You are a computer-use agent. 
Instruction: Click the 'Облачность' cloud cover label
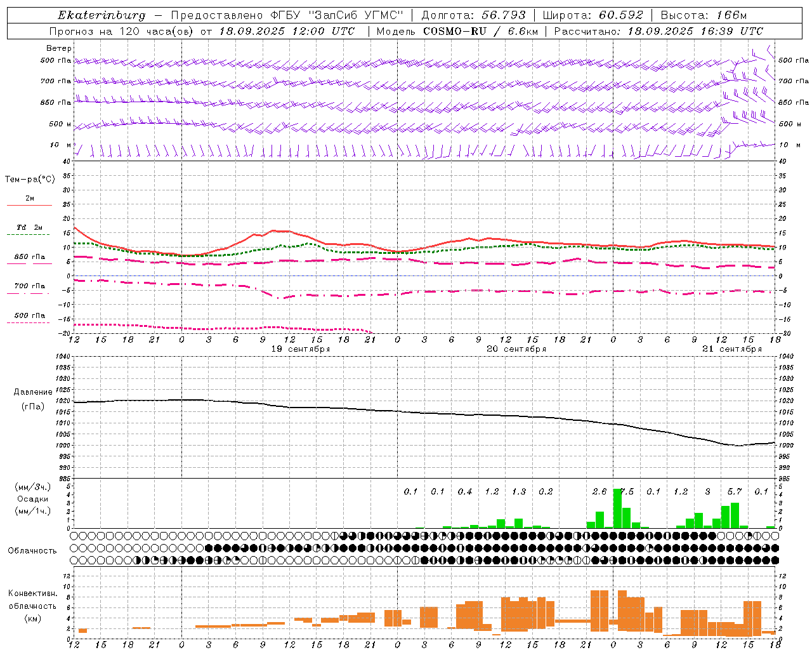[32, 551]
